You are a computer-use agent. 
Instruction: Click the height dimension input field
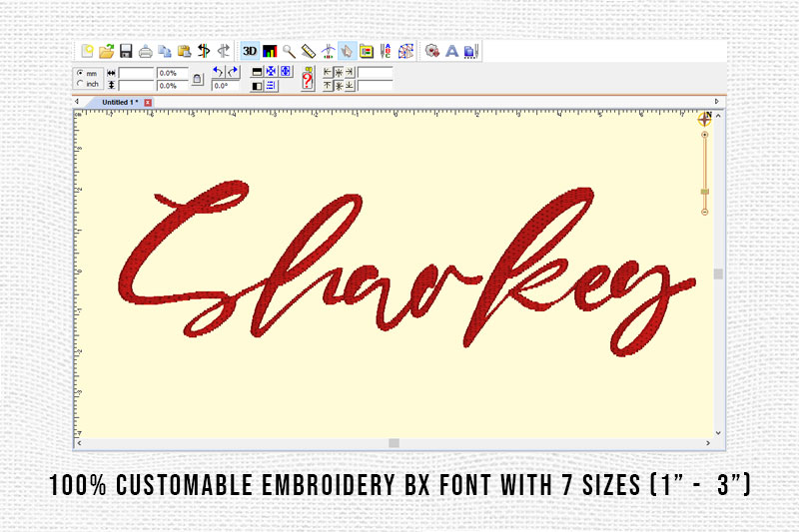(136, 86)
